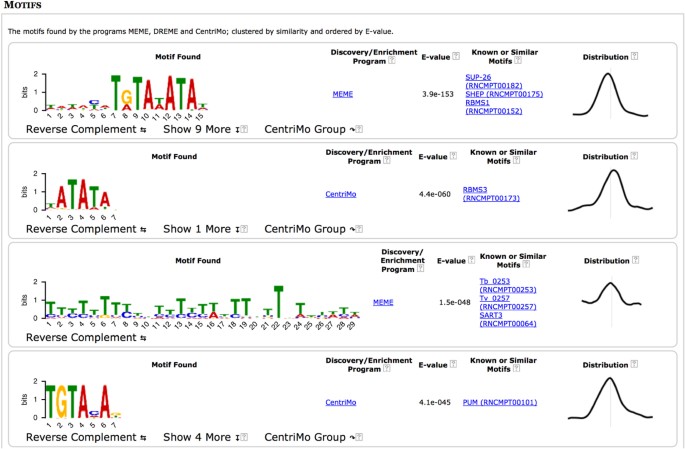
Task: Click the TGTAAATA motif sequence logo
Action: pos(114,95)
